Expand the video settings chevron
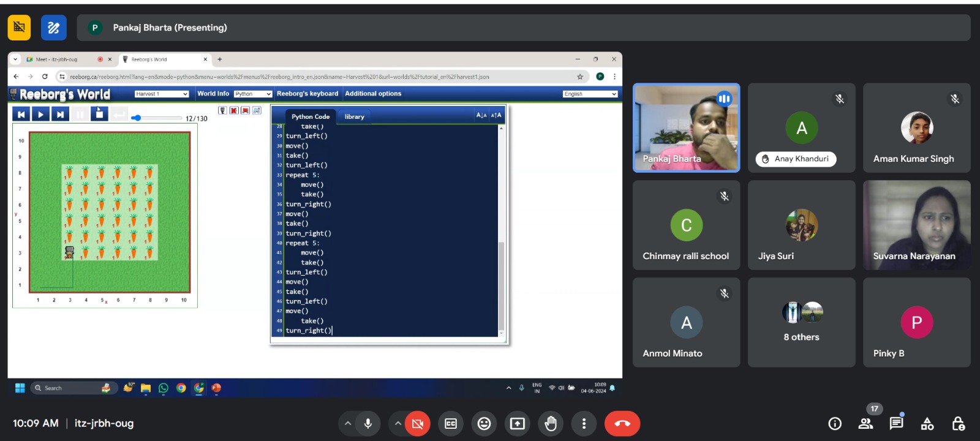 (x=398, y=423)
